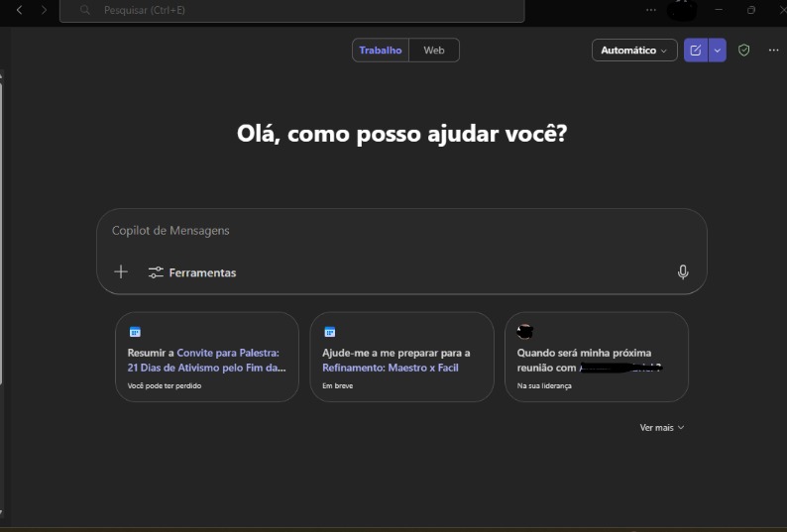Click the Em breve label
Image resolution: width=787 pixels, height=532 pixels.
337,386
